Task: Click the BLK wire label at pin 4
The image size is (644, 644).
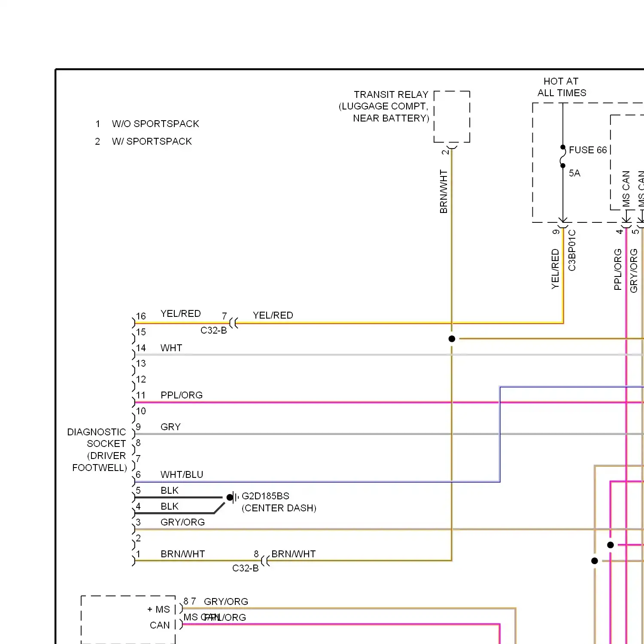Action: click(170, 506)
